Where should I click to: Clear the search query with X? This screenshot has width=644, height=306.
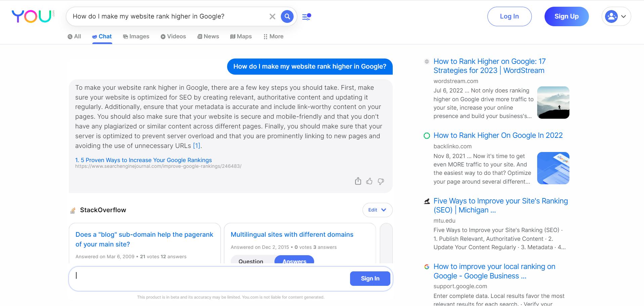272,16
